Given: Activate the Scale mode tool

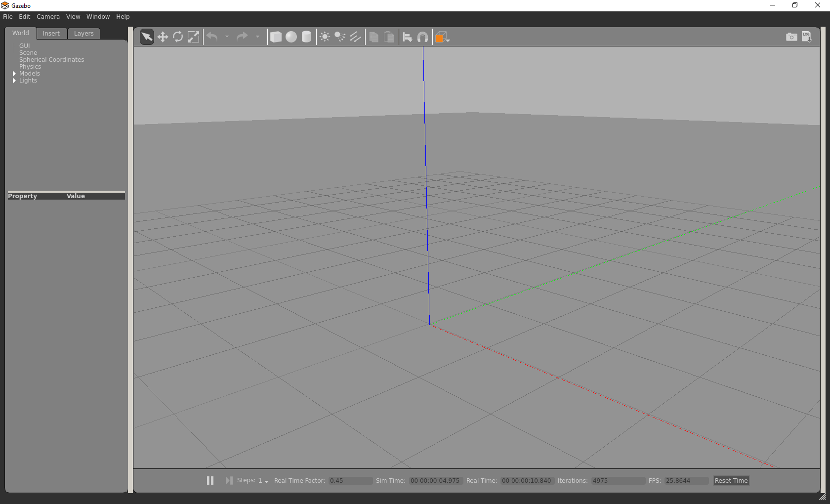Looking at the screenshot, I should coord(193,37).
